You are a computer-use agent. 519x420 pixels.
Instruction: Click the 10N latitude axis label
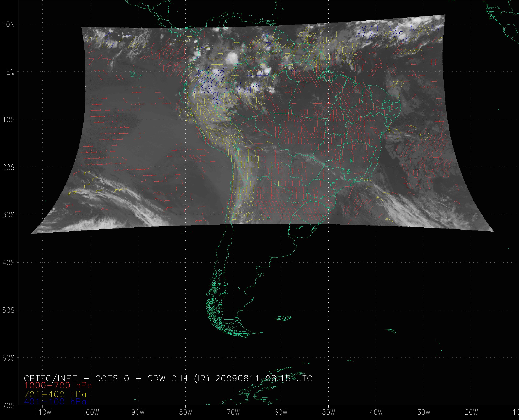pyautogui.click(x=9, y=24)
